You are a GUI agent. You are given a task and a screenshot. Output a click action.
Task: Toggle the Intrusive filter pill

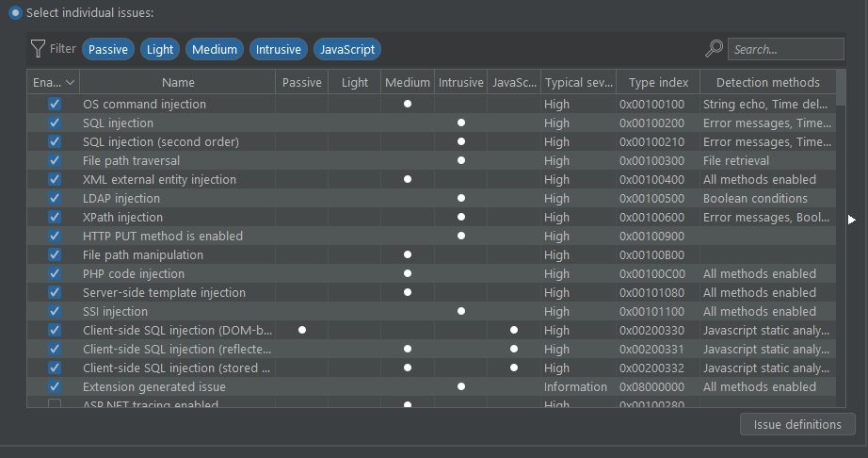(279, 49)
